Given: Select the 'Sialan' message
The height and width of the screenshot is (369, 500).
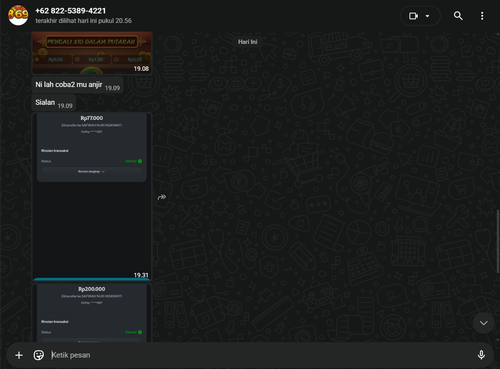Looking at the screenshot, I should coord(54,103).
